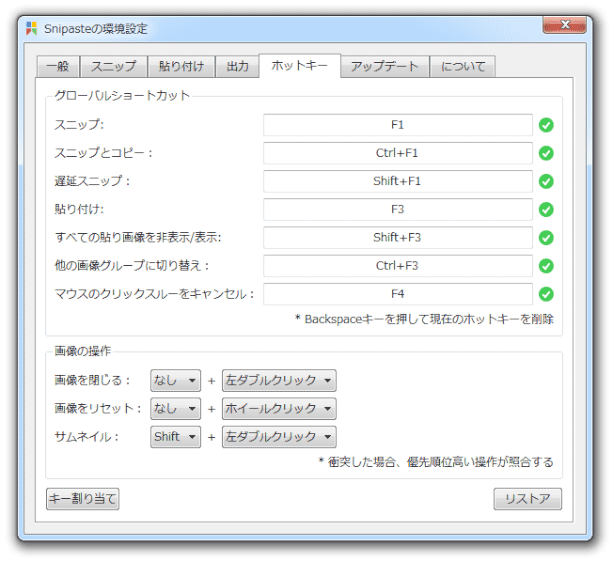Click the リストア button
The height and width of the screenshot is (561, 613).
tap(527, 499)
